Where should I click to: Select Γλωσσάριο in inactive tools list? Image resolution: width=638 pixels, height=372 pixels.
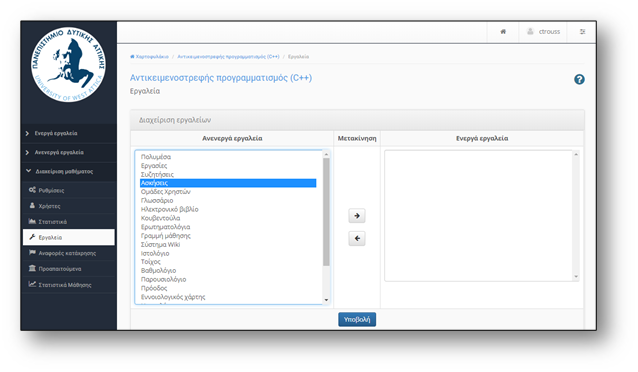pos(157,200)
